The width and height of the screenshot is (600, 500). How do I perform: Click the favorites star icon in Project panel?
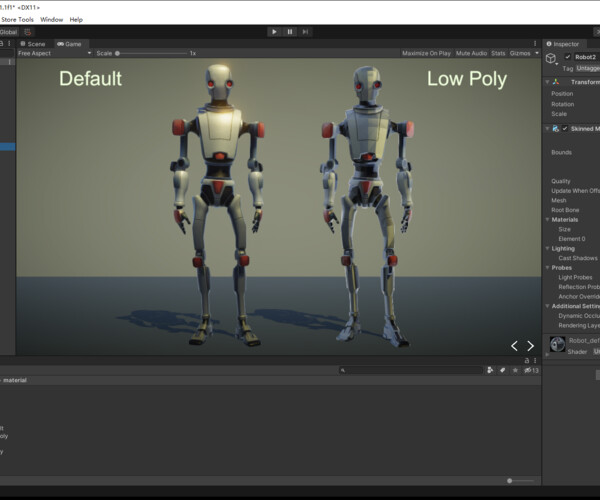(517, 370)
